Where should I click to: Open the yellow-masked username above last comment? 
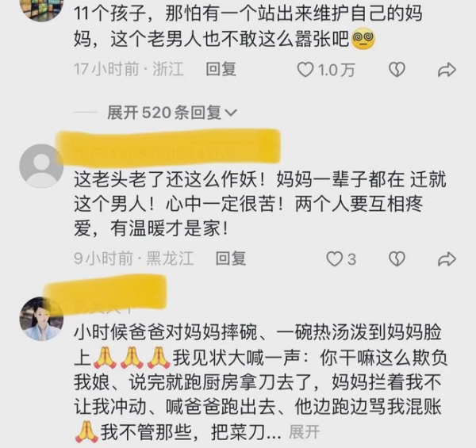106,293
